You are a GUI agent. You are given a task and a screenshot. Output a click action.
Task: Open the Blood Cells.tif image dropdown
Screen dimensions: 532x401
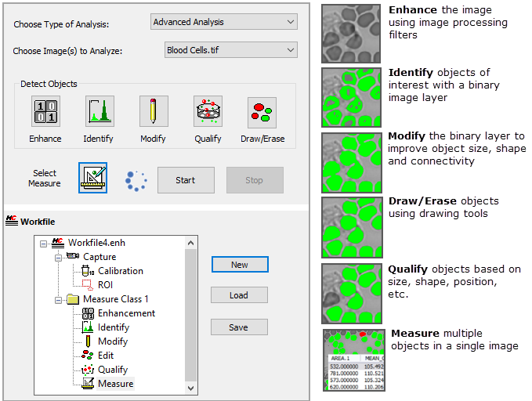pyautogui.click(x=230, y=50)
